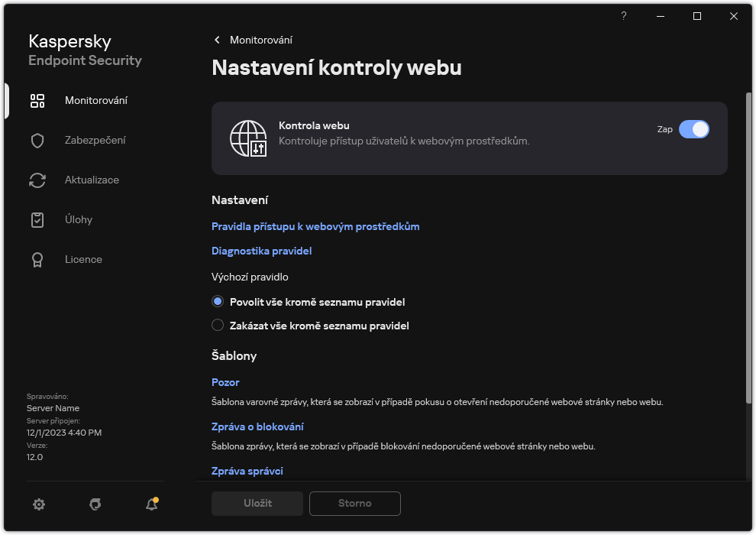Image resolution: width=756 pixels, height=535 pixels.
Task: Click the Aktualizace refresh icon
Action: pos(37,180)
